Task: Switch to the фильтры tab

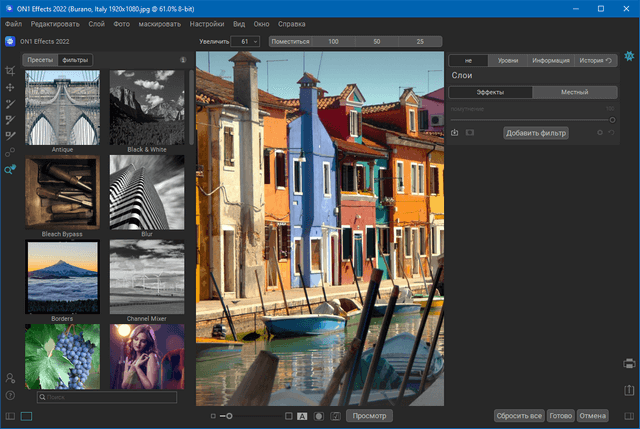Action: (75, 60)
